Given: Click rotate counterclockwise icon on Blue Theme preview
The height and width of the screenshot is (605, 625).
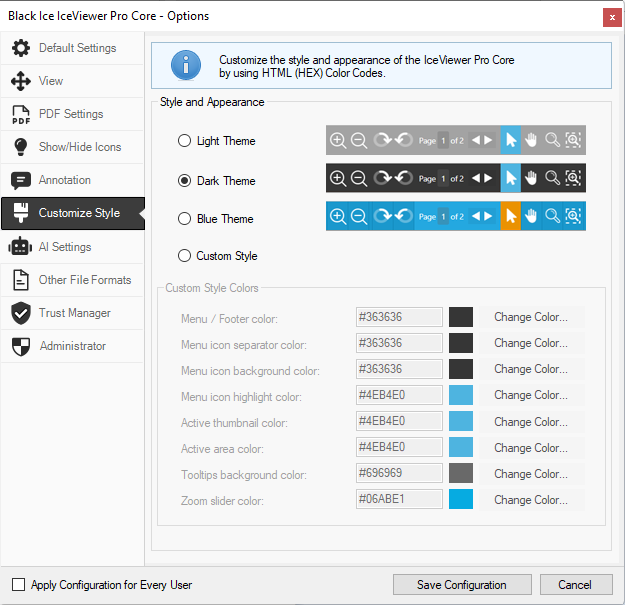Looking at the screenshot, I should coord(404,216).
